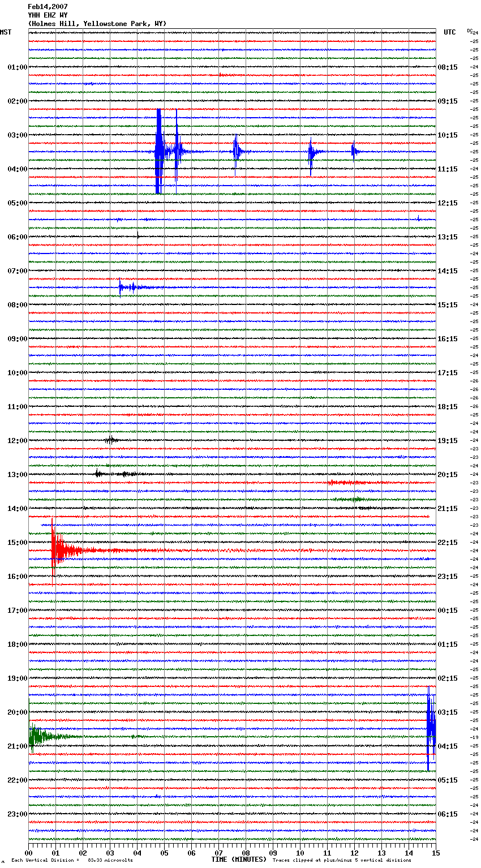The height and width of the screenshot is (868, 481).
Task: Select the 03:00 MST row label
Action: 18,135
